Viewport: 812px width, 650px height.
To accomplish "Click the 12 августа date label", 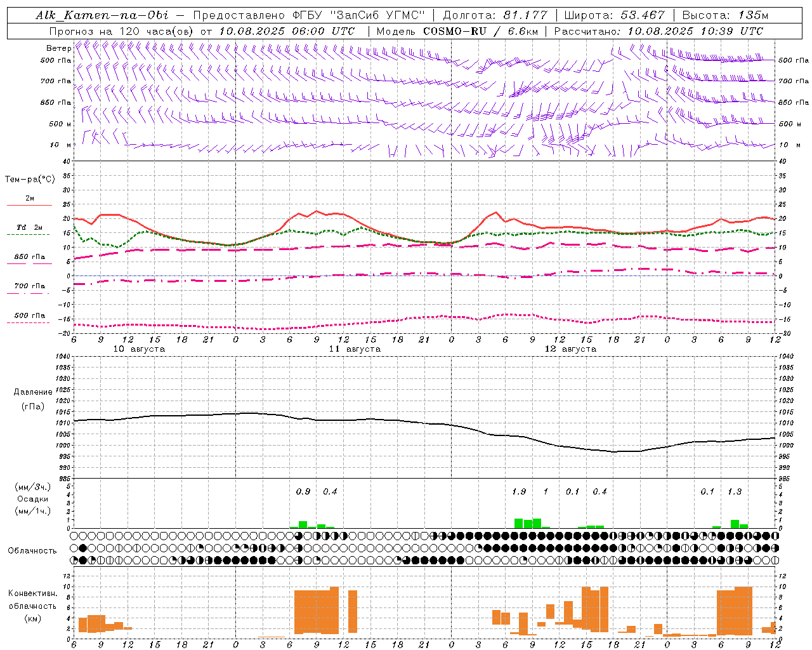I will tap(570, 349).
